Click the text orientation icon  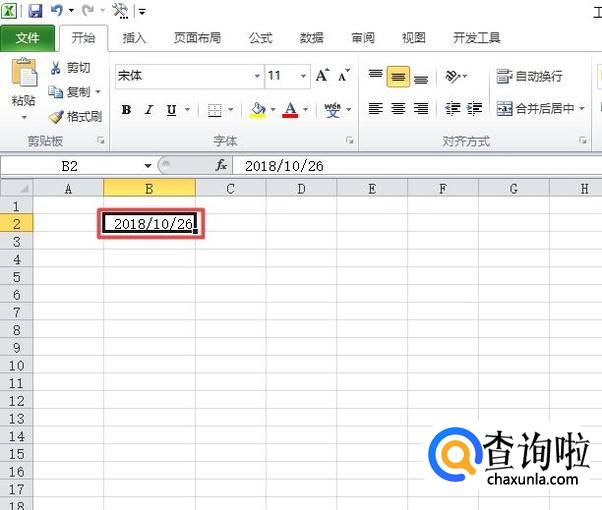[453, 76]
